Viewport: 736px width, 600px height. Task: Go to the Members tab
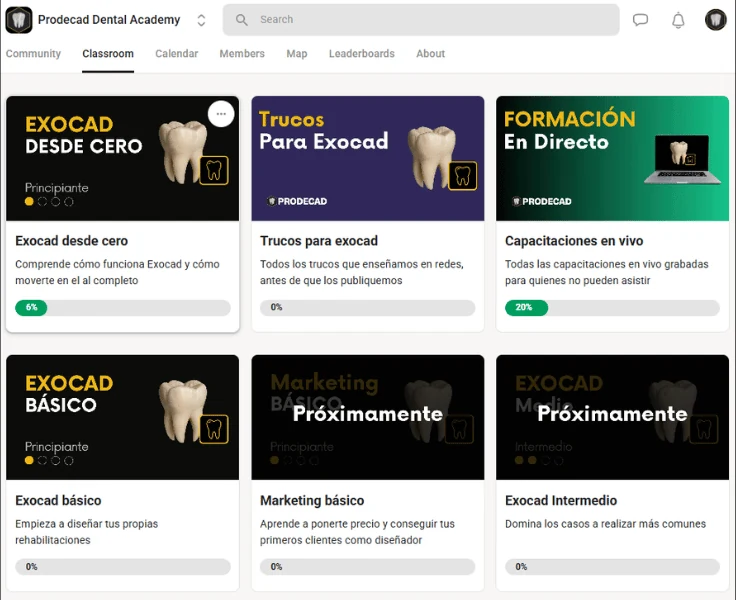[x=242, y=54]
